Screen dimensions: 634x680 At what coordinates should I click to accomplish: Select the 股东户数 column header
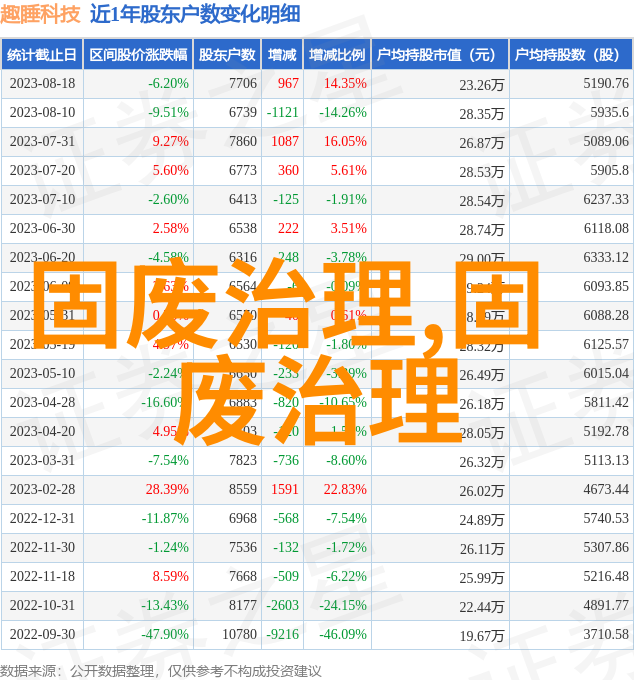pos(227,55)
